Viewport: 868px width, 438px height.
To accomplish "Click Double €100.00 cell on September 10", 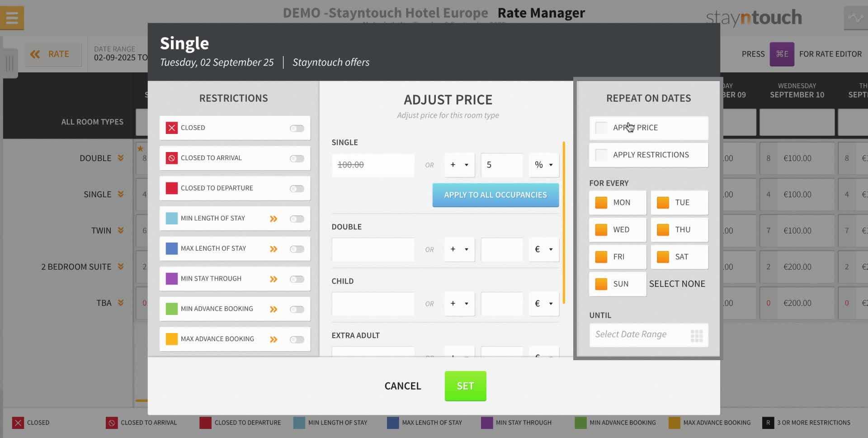I will pos(797,158).
